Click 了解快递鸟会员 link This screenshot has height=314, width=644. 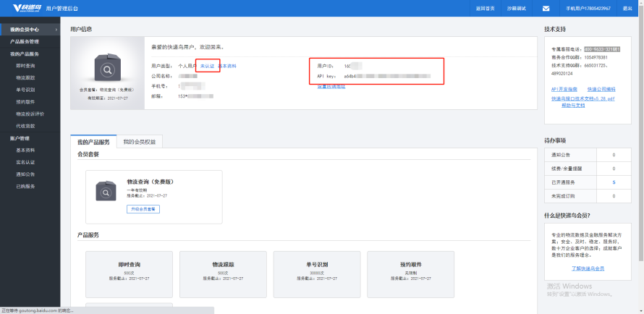588,268
